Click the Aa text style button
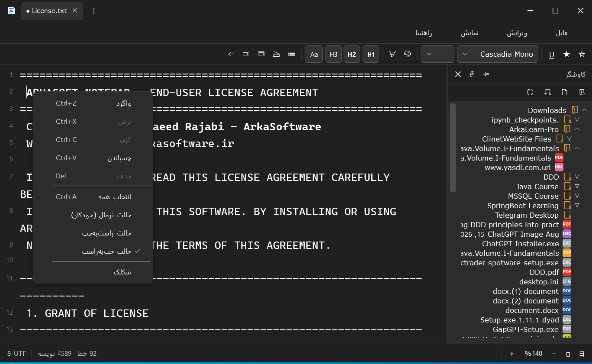The width and height of the screenshot is (592, 364). [314, 54]
